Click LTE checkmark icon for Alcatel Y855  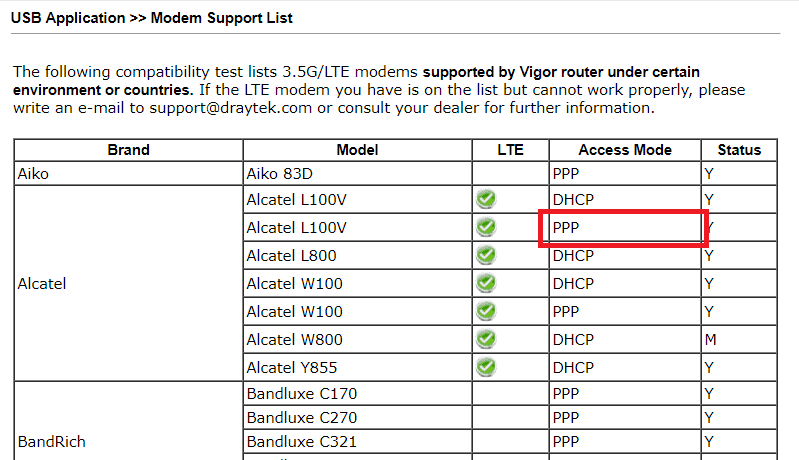(486, 367)
